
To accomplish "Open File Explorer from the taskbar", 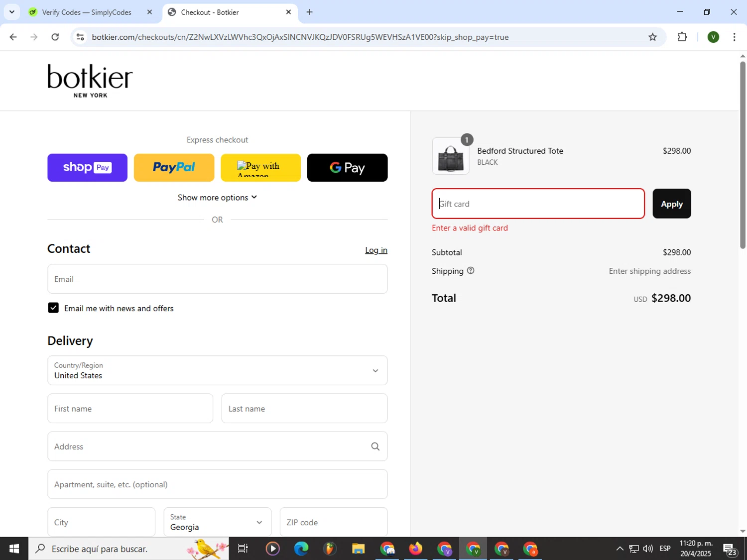I will click(358, 549).
